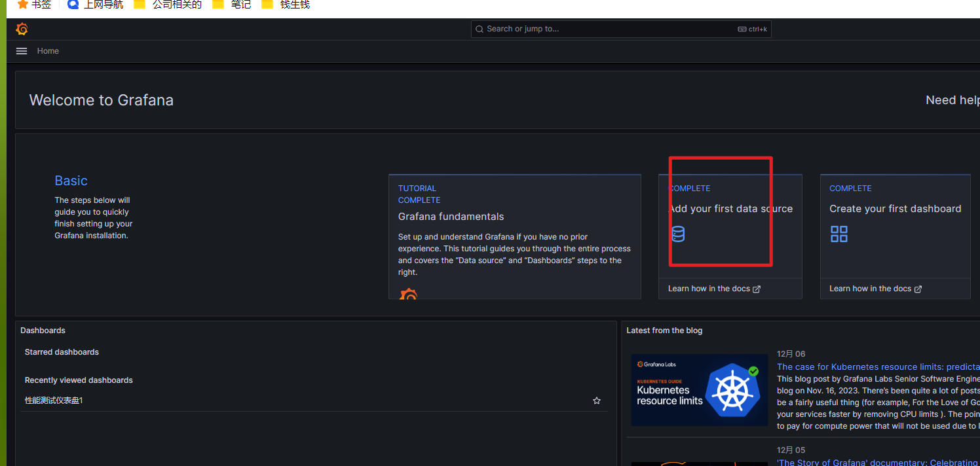The image size is (980, 466).
Task: Click the Basic setup heading
Action: [71, 181]
